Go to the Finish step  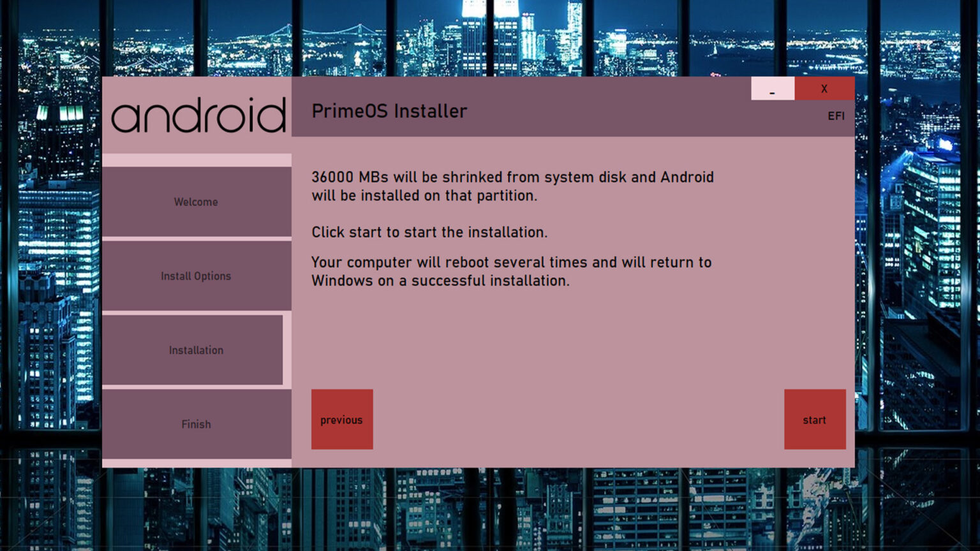(x=196, y=424)
